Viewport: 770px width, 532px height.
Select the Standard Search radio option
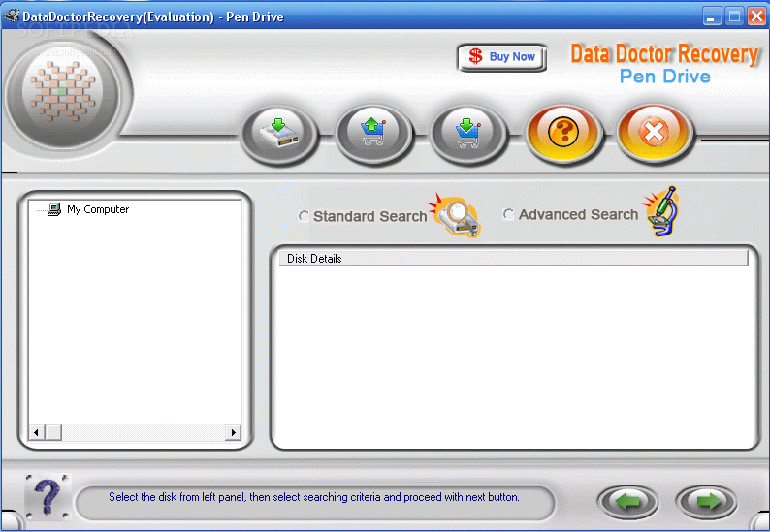[x=304, y=216]
